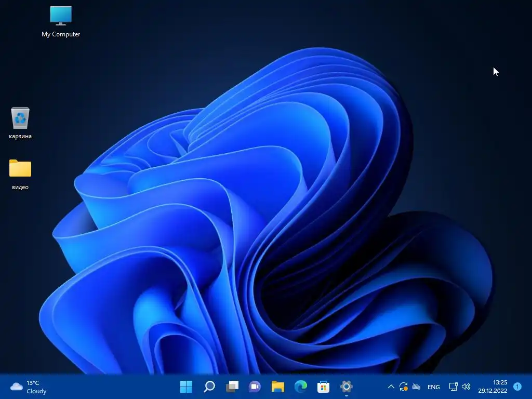The width and height of the screenshot is (532, 399).
Task: Click the видео label text
Action: pos(20,187)
